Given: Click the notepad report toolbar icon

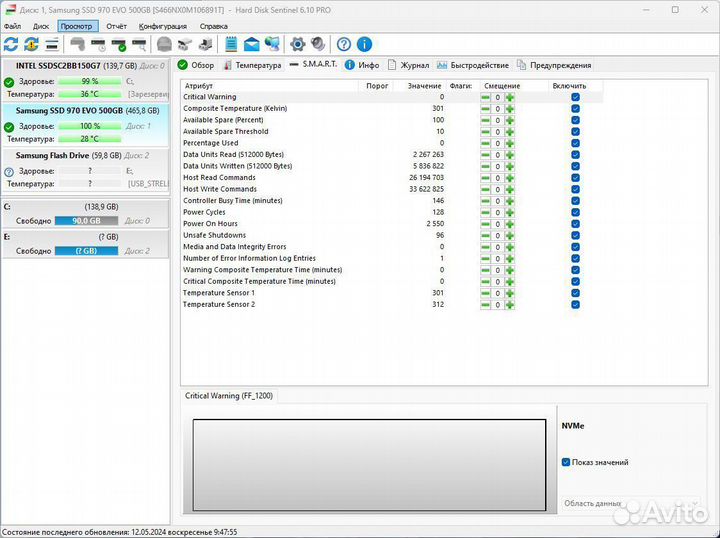Looking at the screenshot, I should click(231, 45).
